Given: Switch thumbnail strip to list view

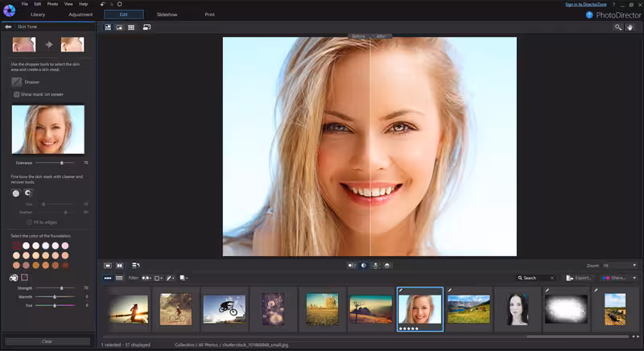Looking at the screenshot, I should tap(119, 278).
